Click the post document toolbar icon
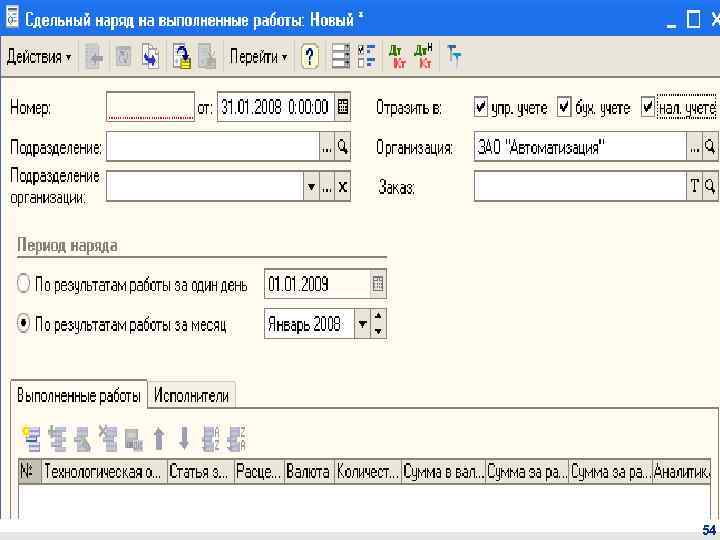The height and width of the screenshot is (540, 720). pyautogui.click(x=182, y=57)
